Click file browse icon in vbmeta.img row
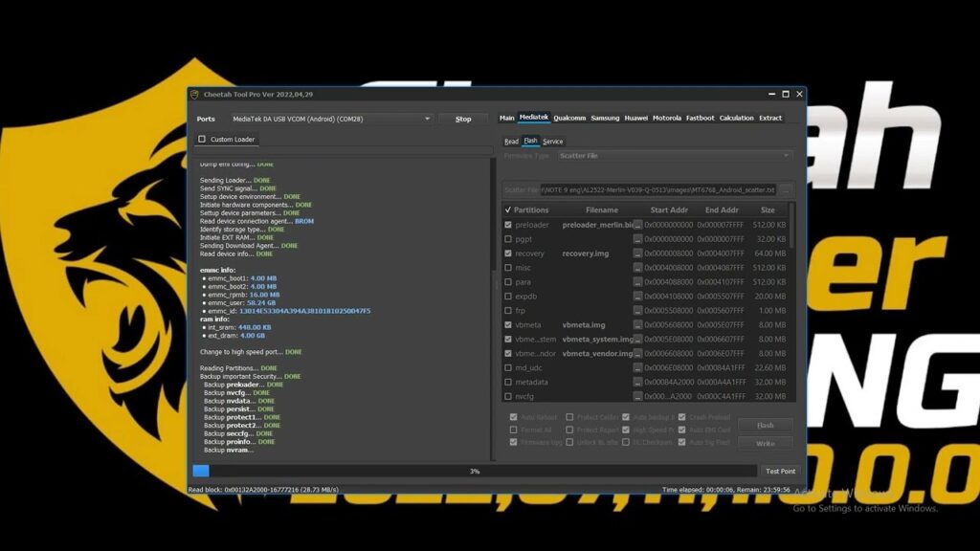Screen dimensions: 980x551 point(637,325)
